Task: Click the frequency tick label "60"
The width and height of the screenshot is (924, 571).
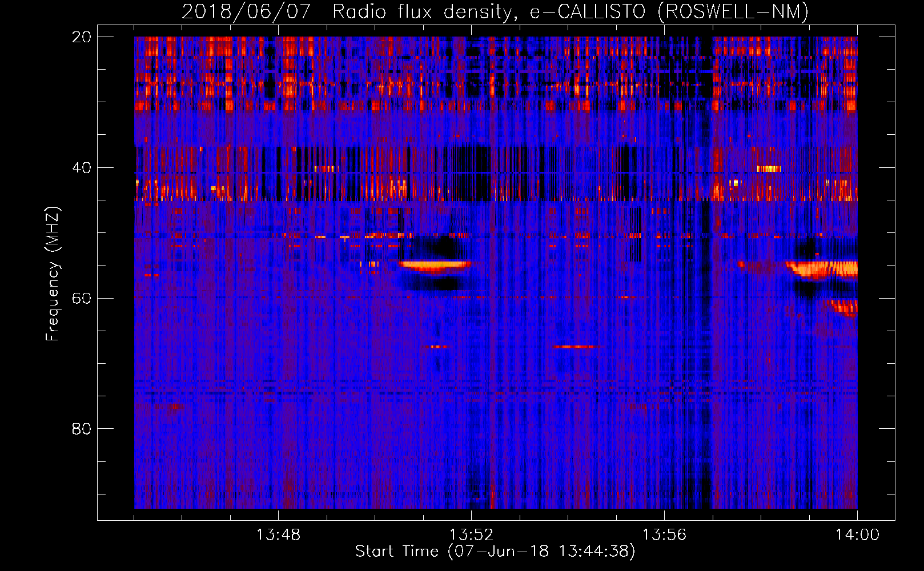Action: 81,299
